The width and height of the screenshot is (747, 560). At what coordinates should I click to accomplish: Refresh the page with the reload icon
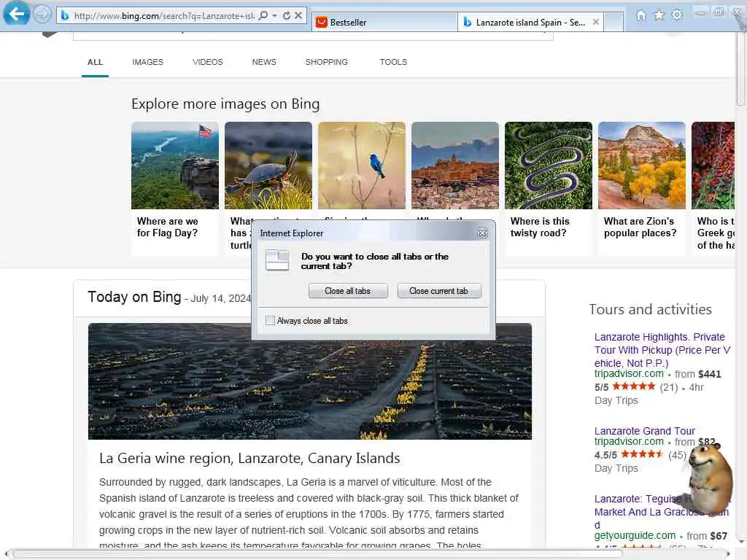[286, 16]
